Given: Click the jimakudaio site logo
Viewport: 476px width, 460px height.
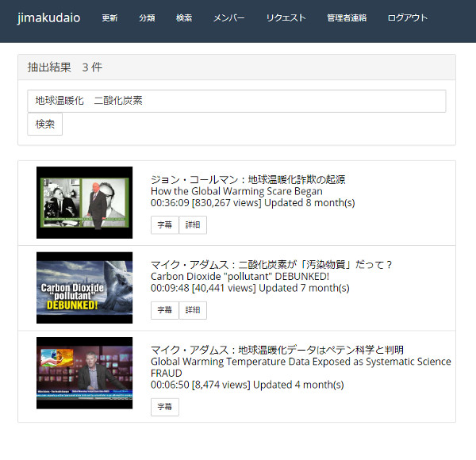Looking at the screenshot, I should tap(48, 18).
